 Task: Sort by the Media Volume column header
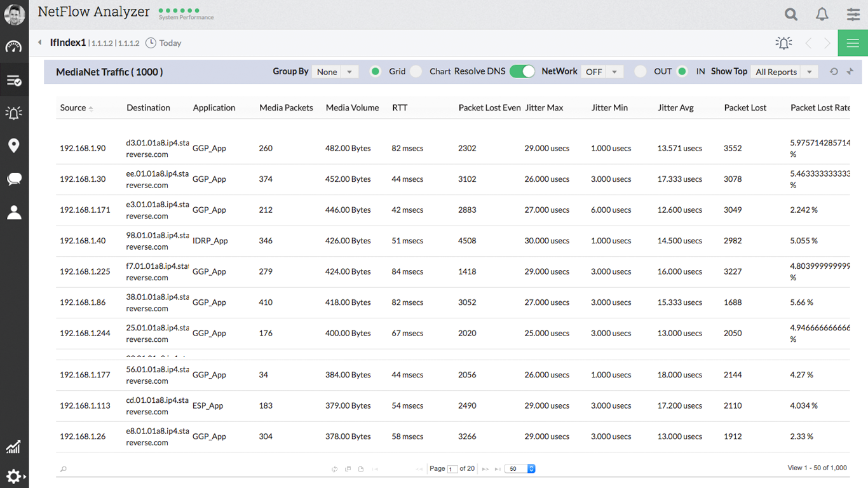pyautogui.click(x=352, y=107)
